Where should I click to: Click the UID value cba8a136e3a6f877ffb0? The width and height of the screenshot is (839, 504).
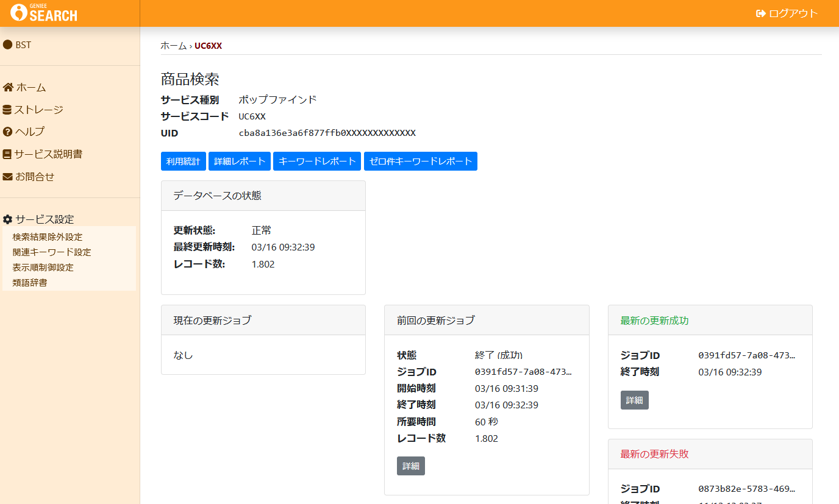point(327,133)
